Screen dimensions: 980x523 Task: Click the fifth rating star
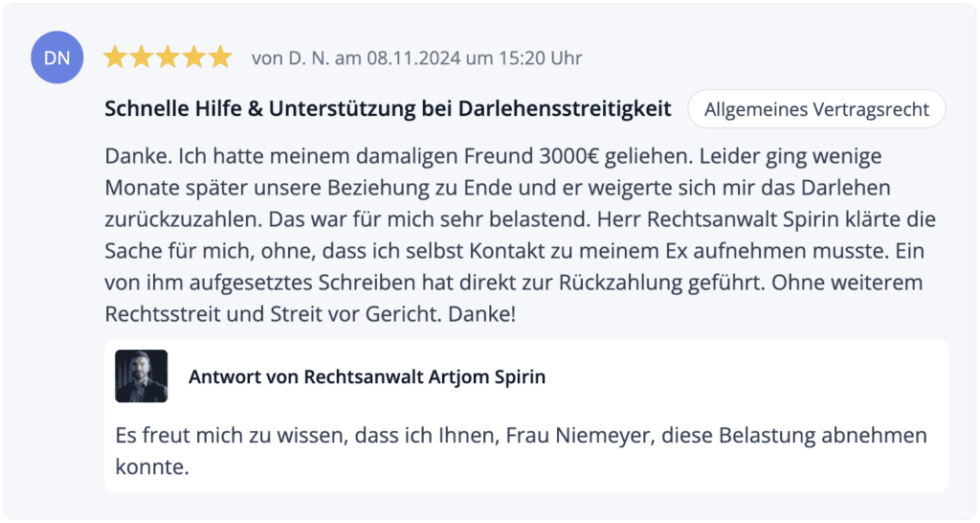(220, 57)
